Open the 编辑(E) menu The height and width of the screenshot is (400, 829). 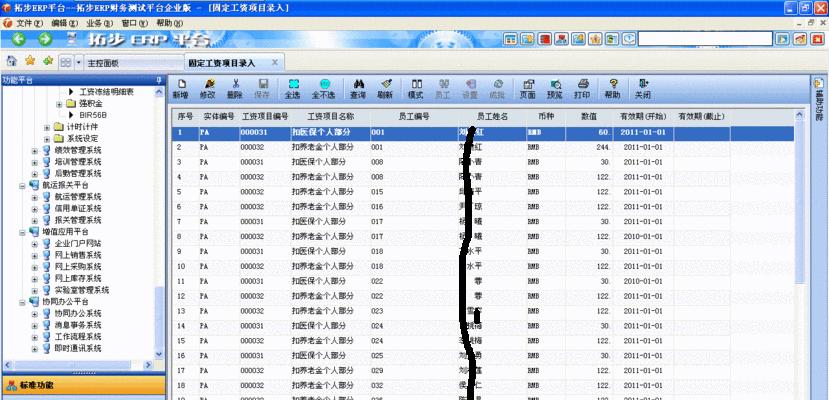point(65,23)
